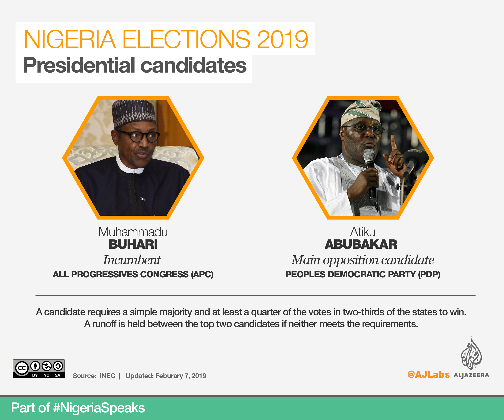Open the @AJLabs handle
The image size is (504, 420).
click(428, 375)
